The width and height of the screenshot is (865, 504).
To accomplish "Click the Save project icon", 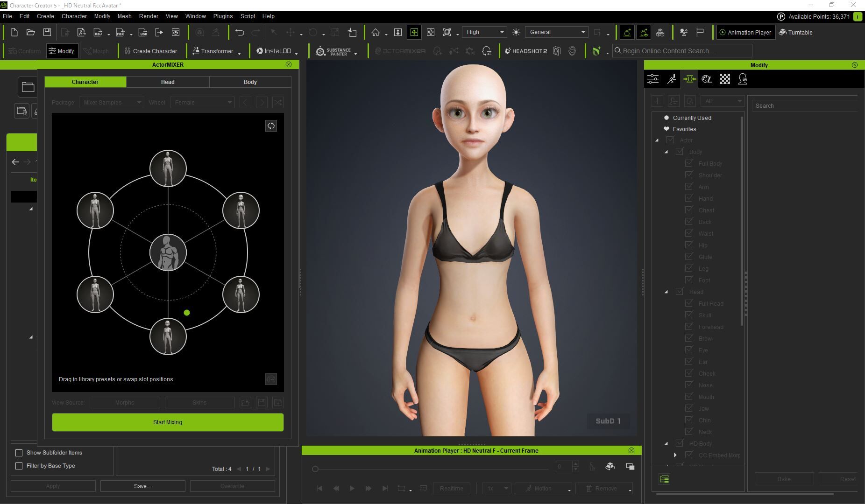I will coord(47,32).
